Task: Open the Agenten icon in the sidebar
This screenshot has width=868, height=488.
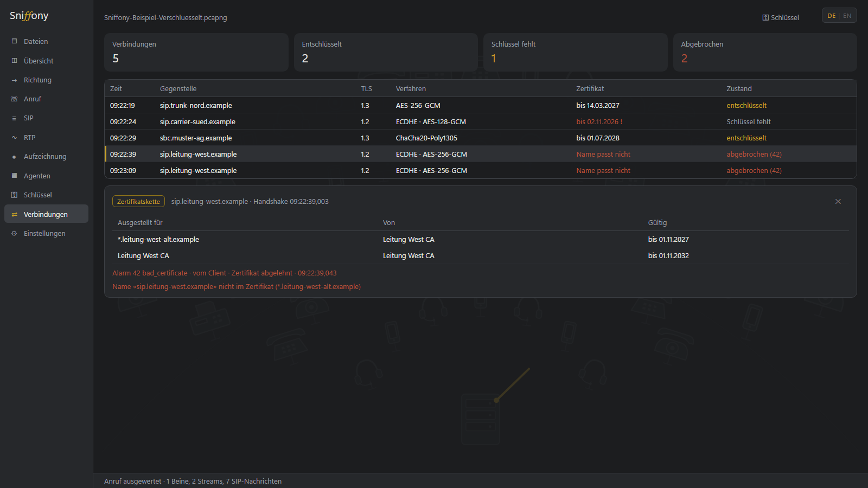Action: point(14,176)
